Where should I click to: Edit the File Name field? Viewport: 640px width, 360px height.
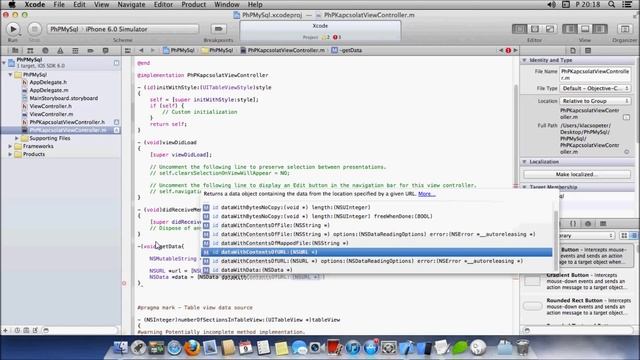[x=595, y=74]
